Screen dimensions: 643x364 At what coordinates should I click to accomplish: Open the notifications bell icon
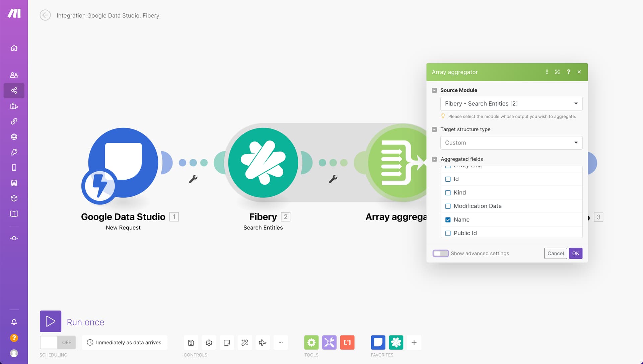point(14,322)
